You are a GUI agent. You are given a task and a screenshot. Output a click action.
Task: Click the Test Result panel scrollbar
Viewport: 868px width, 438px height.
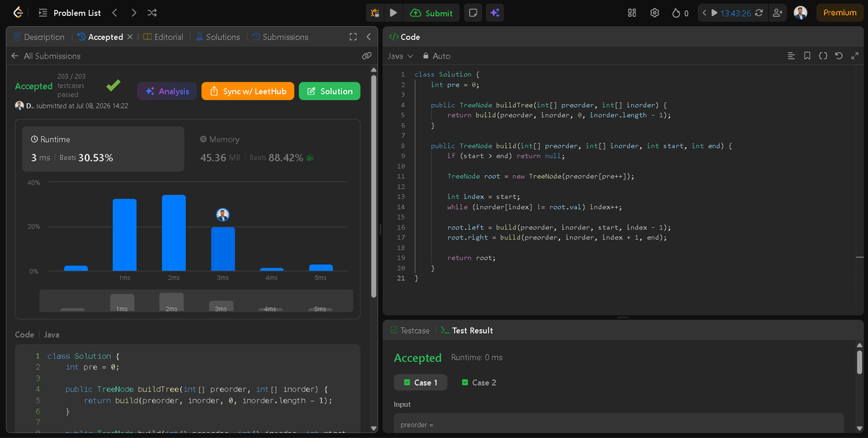point(859,362)
